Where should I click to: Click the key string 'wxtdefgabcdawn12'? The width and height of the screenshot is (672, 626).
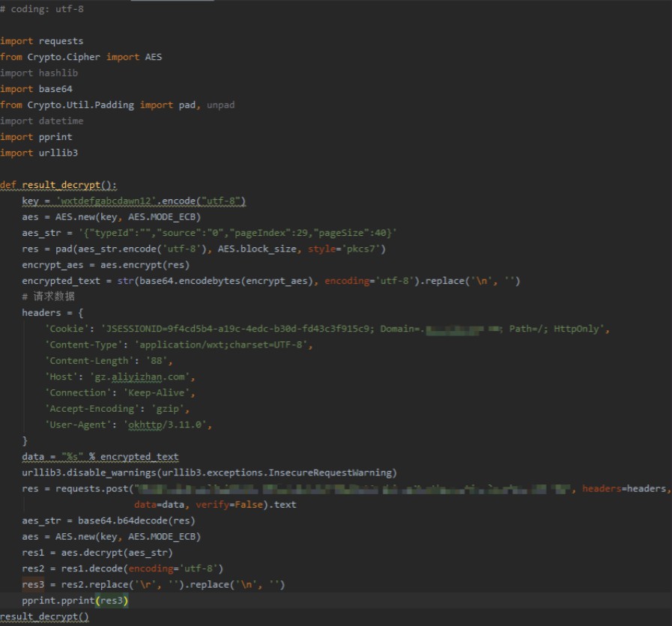pyautogui.click(x=106, y=201)
